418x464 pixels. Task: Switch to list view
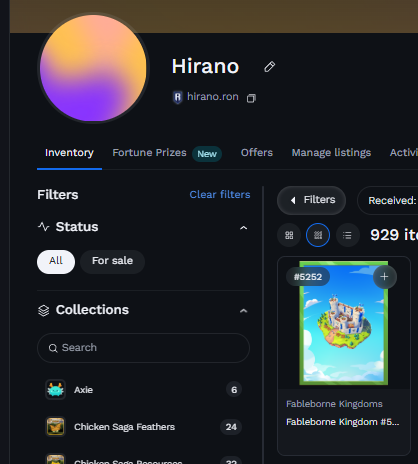point(348,235)
